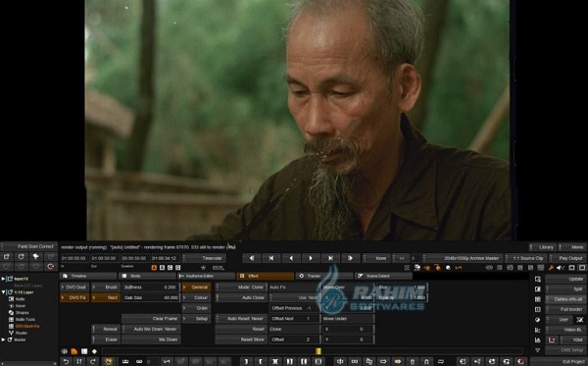Click the pie chart icon in right sidebar

[x=538, y=320]
